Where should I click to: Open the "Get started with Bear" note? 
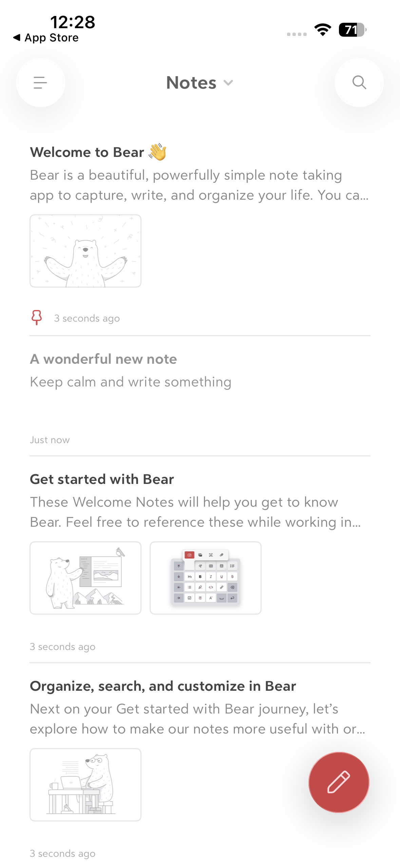tap(102, 480)
